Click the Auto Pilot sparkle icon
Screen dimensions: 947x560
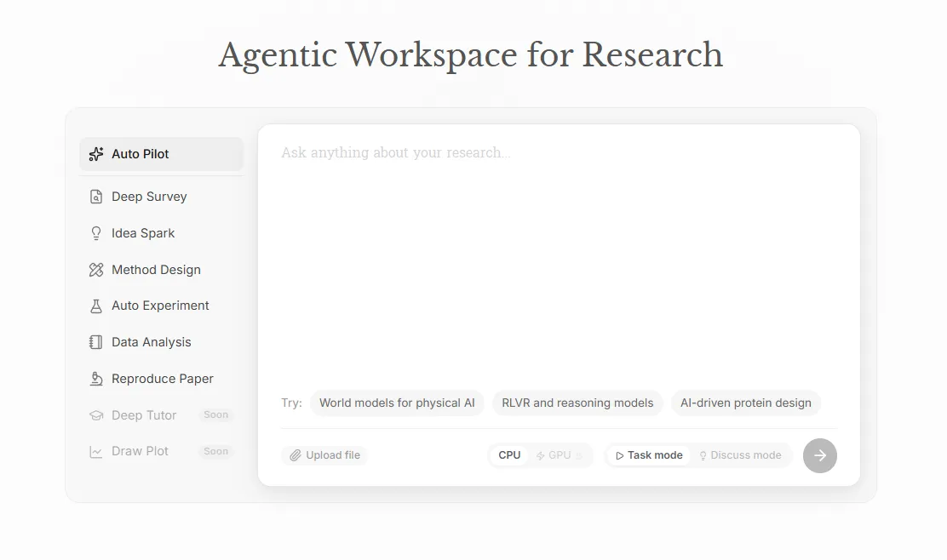pyautogui.click(x=96, y=154)
